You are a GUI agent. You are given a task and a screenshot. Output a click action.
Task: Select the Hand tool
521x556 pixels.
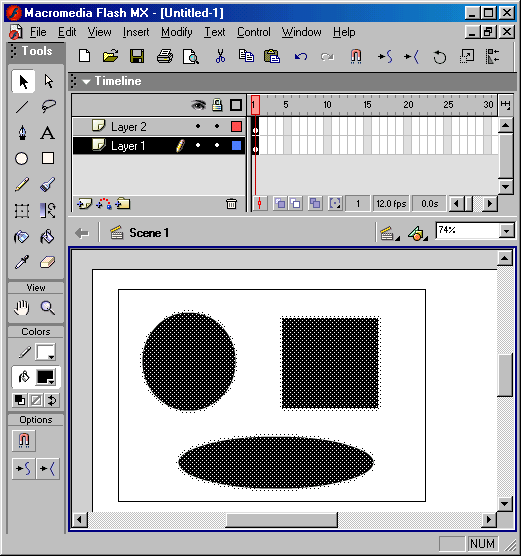pos(22,307)
